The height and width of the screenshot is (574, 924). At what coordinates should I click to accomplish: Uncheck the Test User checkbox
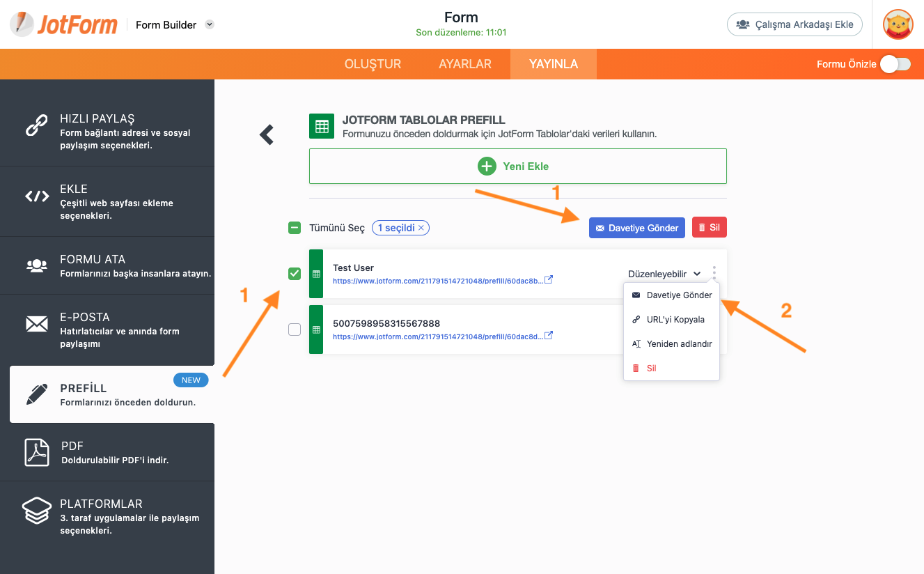[295, 274]
